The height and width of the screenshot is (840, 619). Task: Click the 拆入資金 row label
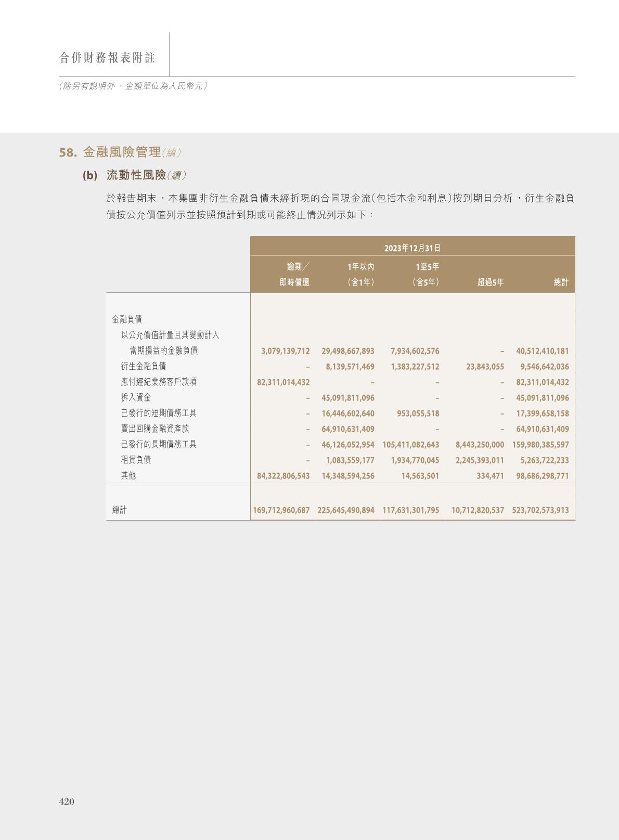click(136, 397)
